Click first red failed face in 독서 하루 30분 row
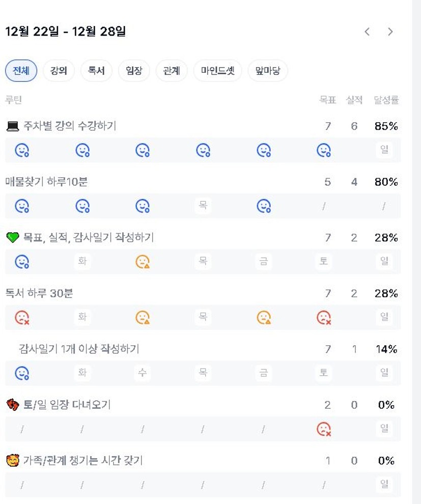Screen dimensions: 421x504 [x=22, y=318]
